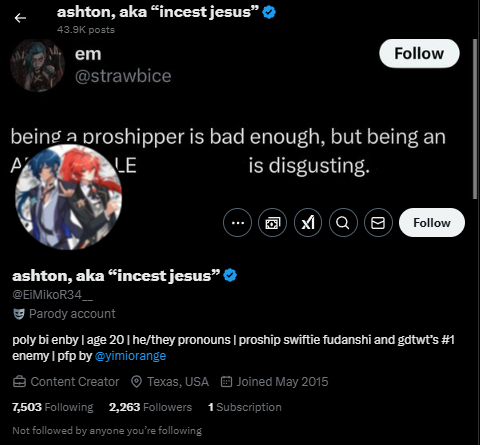The image size is (480, 445).
Task: Click the verified badge in top header
Action: [269, 12]
